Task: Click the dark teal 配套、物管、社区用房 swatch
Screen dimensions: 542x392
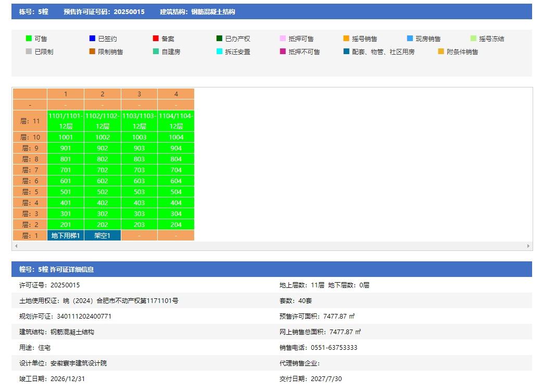Action: click(346, 51)
